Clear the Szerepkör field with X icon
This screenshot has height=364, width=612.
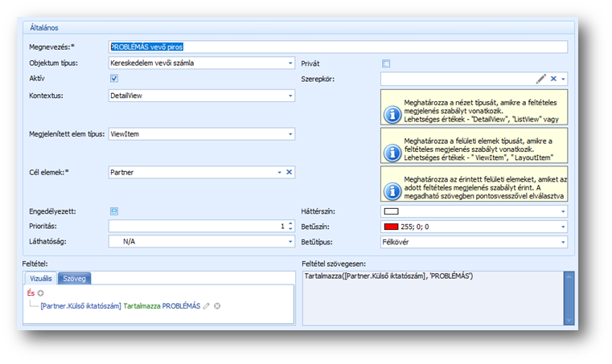pyautogui.click(x=552, y=79)
